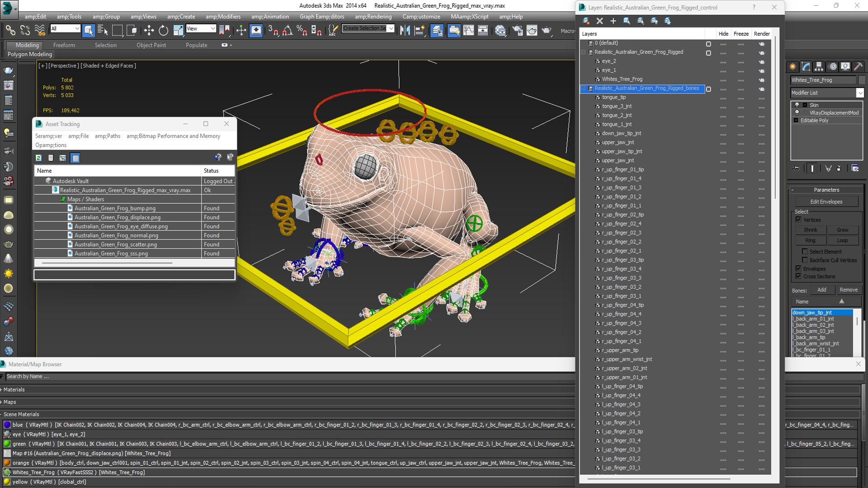Collapse the Realistic_Australian_Green_Frog_Rigged layer
Screen dimensions: 868x488
(x=584, y=52)
